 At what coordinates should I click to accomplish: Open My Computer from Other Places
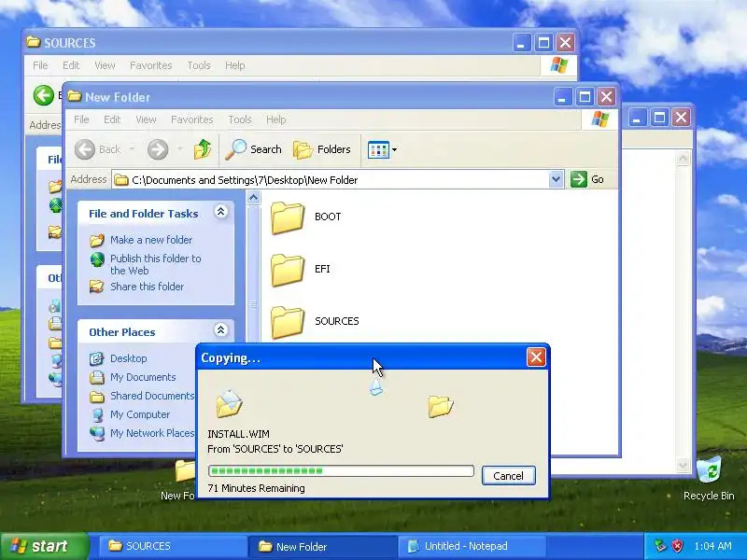click(140, 414)
